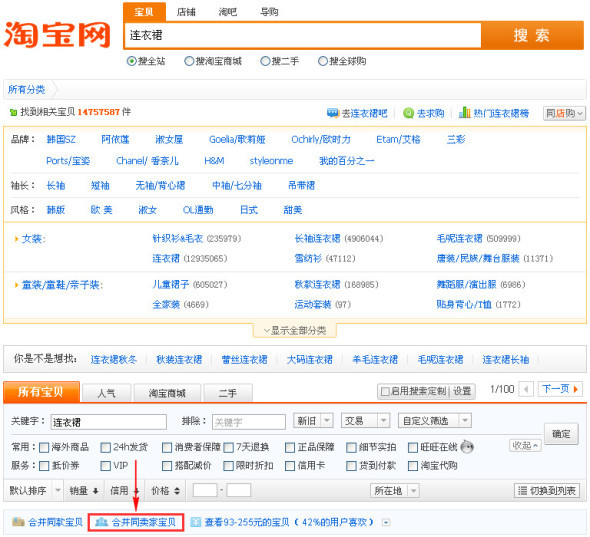Open the 新旧 dropdown
This screenshot has width=590, height=537.
point(313,420)
